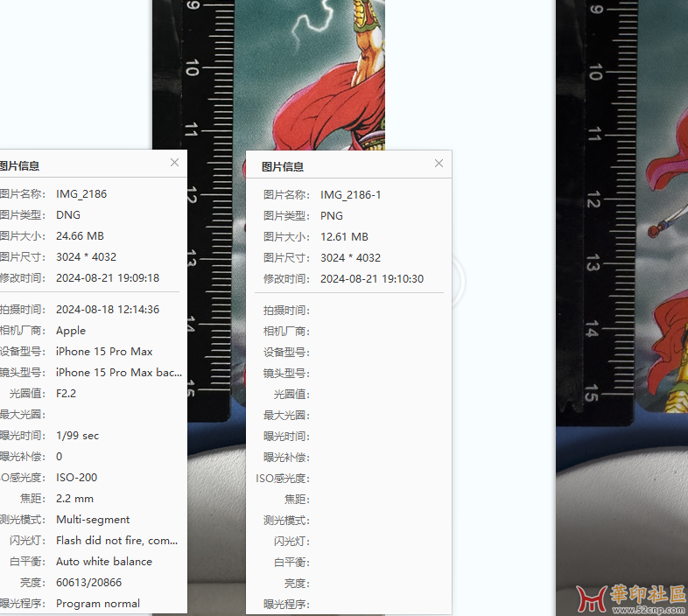Click the brightness value 60613/20866

pos(88,583)
